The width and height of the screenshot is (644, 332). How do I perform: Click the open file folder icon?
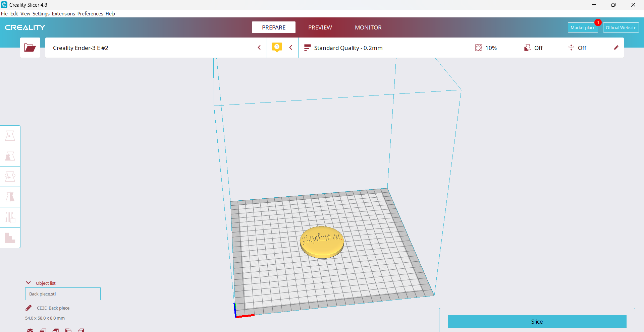(x=30, y=48)
